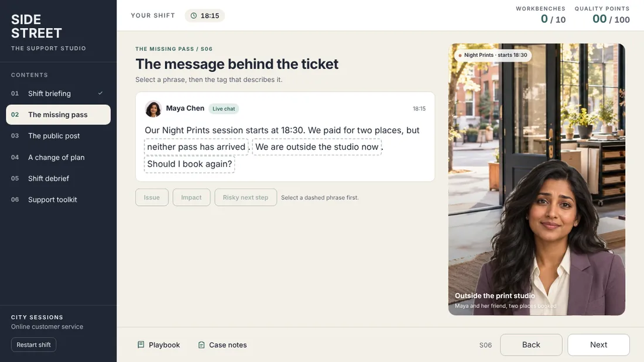Select the phrase 'neither pass has arrived'
Screen dimensions: 644x362
[196, 147]
